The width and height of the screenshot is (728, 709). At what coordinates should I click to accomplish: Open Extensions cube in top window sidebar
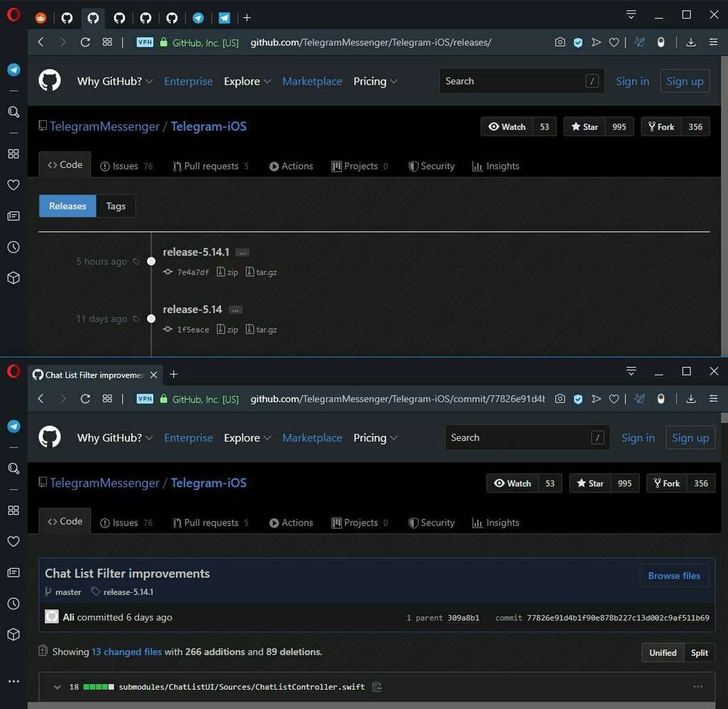click(14, 277)
